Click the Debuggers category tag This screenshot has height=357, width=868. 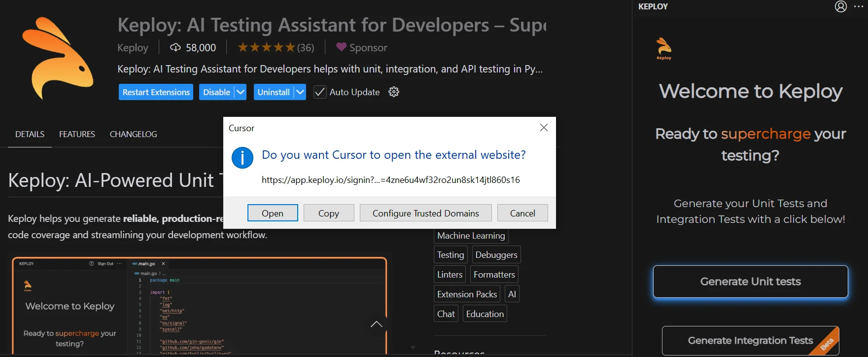click(x=496, y=255)
